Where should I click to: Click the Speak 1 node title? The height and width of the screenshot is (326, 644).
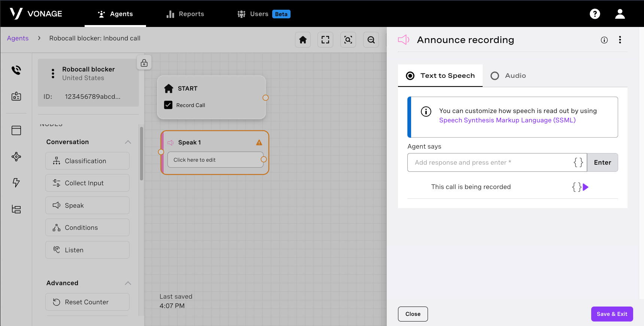coord(189,143)
